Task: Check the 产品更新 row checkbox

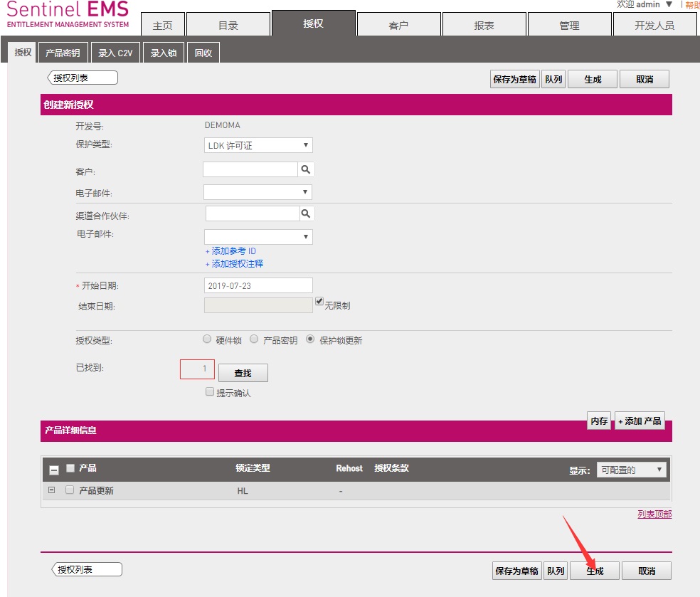Action: (x=70, y=490)
